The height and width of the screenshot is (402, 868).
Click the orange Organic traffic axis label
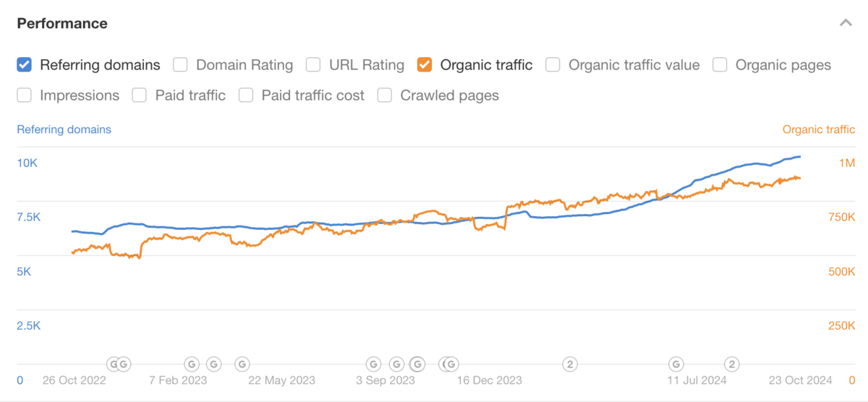(818, 129)
